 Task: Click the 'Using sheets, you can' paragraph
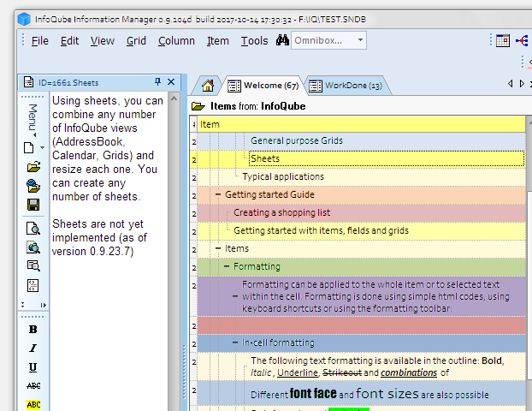click(107, 148)
